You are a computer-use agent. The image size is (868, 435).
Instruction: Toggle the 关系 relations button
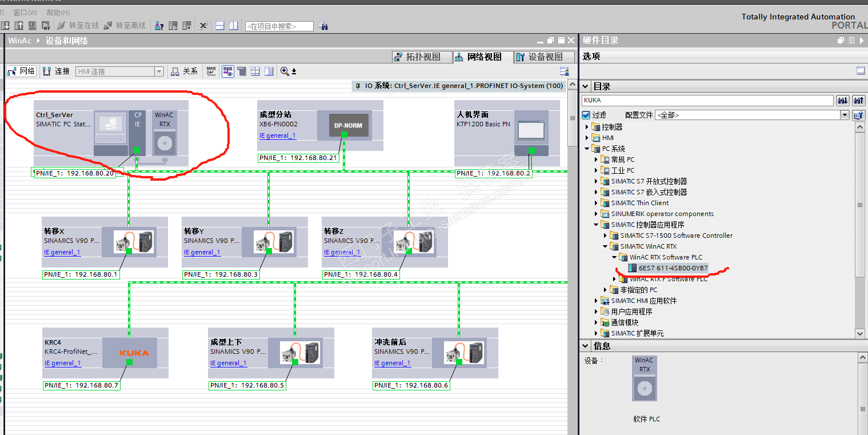184,71
